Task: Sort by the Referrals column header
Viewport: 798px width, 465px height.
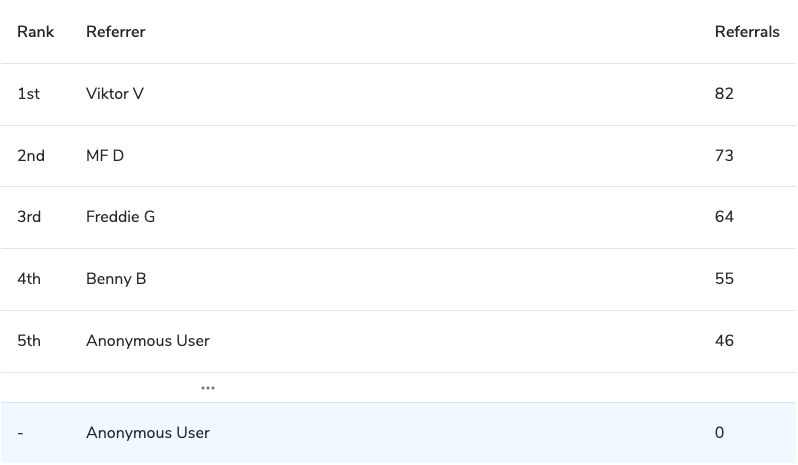Action: 746,32
